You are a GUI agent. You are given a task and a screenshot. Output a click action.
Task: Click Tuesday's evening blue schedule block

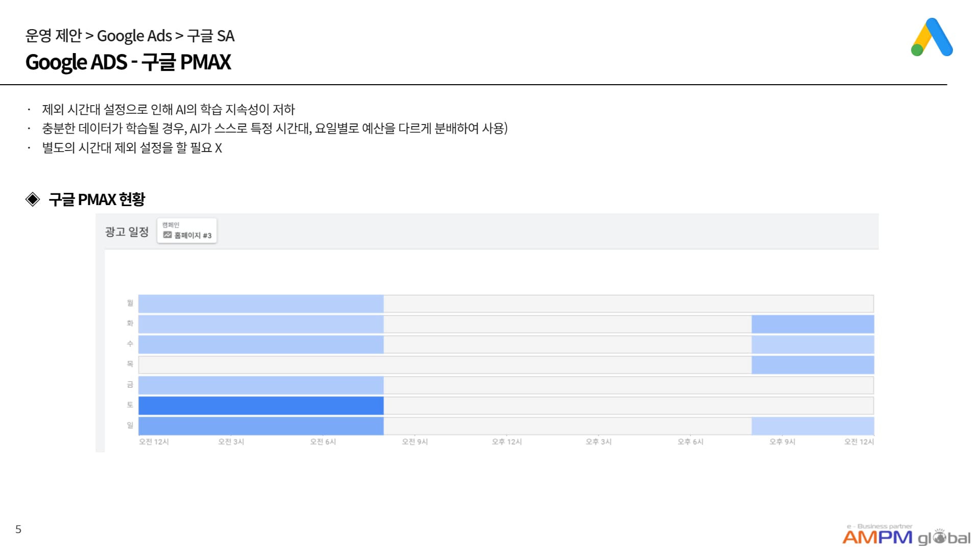(x=813, y=324)
